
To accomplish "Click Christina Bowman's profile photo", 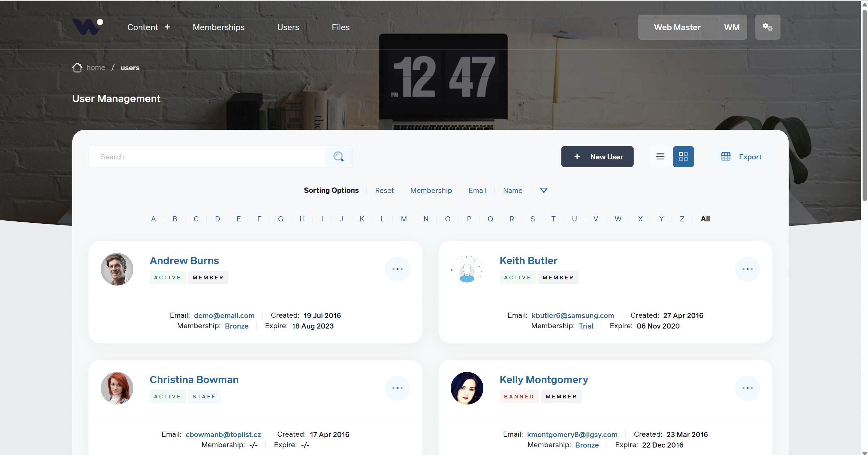I will (117, 388).
